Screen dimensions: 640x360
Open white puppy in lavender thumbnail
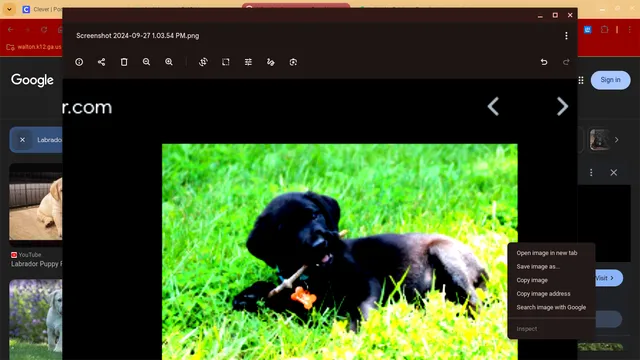[36, 319]
